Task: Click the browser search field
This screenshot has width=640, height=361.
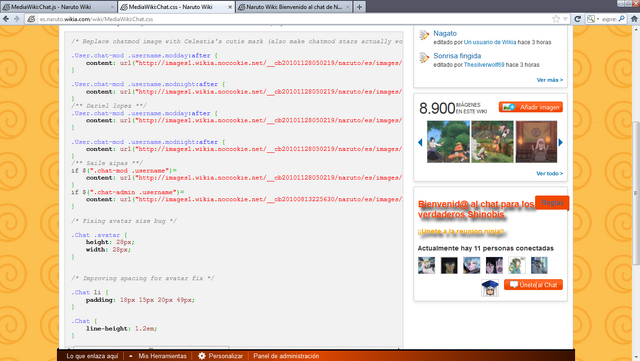Action: (609, 19)
